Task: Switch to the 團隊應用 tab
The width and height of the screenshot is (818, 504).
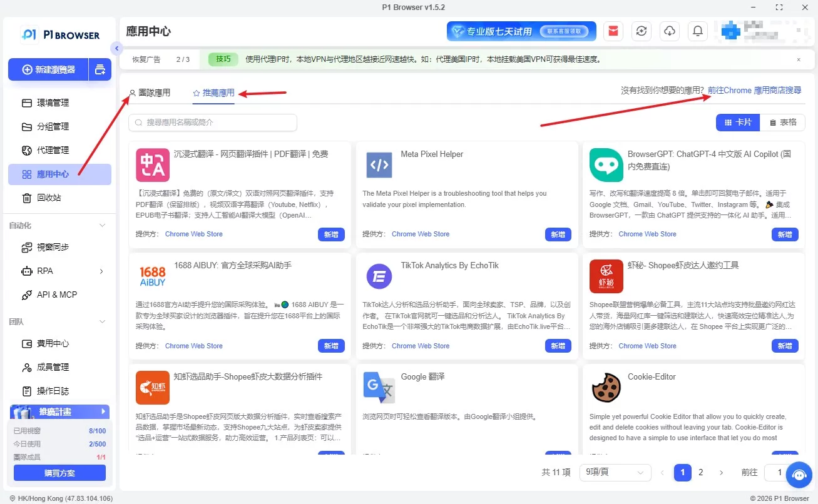Action: (149, 93)
